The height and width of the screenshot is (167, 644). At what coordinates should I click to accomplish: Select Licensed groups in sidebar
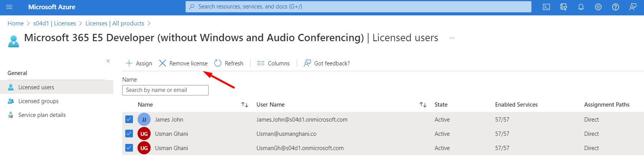[56, 101]
